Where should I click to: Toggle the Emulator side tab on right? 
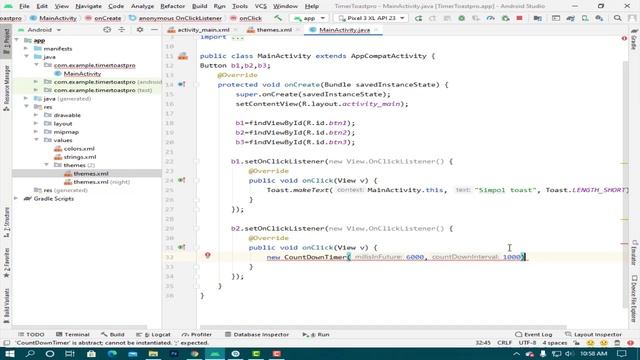coord(634,252)
